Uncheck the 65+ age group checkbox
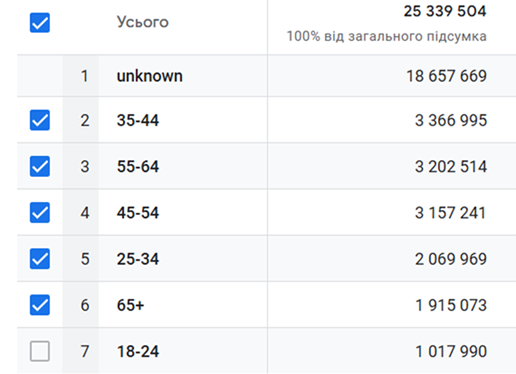 40,305
